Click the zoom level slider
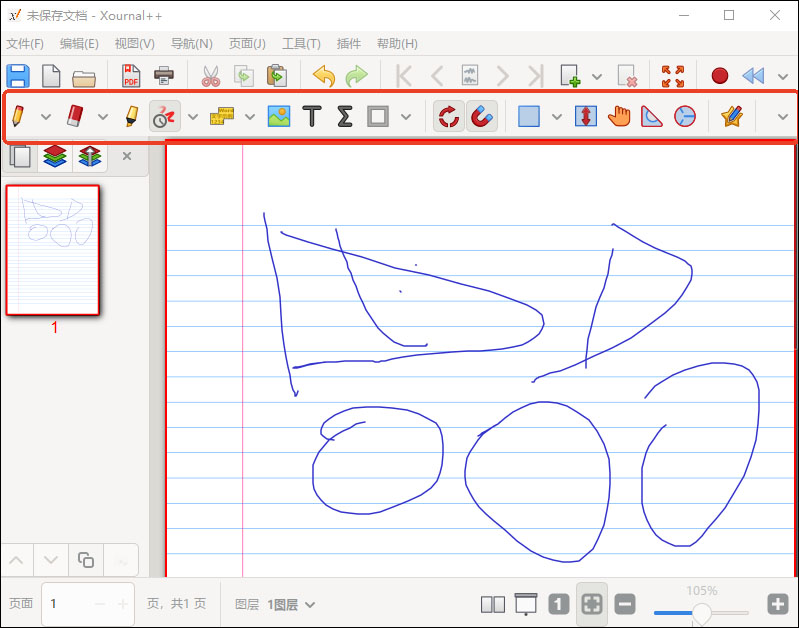The width and height of the screenshot is (799, 628). click(702, 612)
